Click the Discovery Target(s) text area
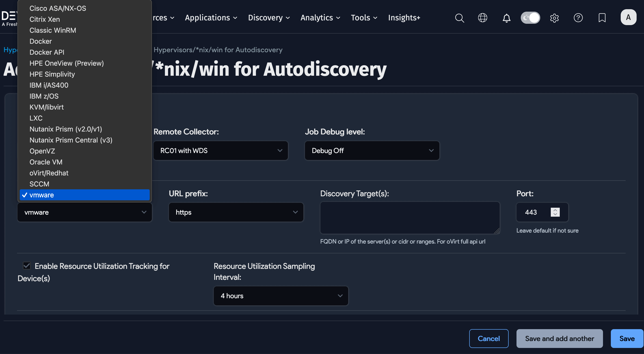Viewport: 644px width, 354px height. click(x=409, y=218)
